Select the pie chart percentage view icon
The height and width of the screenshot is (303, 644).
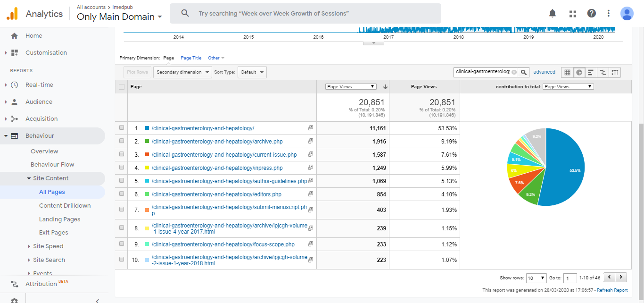click(x=579, y=72)
